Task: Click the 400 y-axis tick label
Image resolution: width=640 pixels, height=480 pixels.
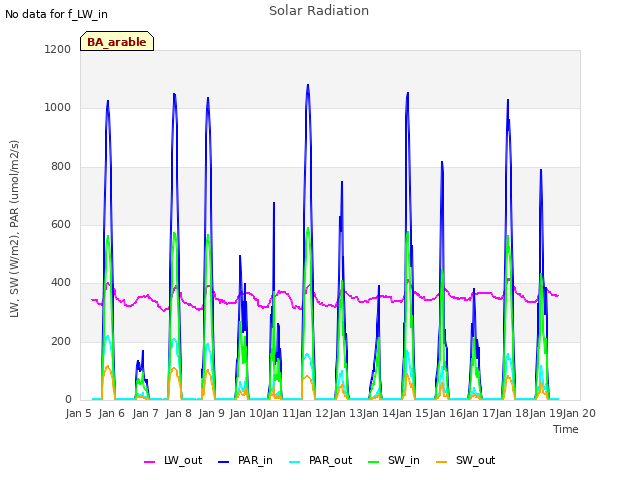Action: pos(61,282)
